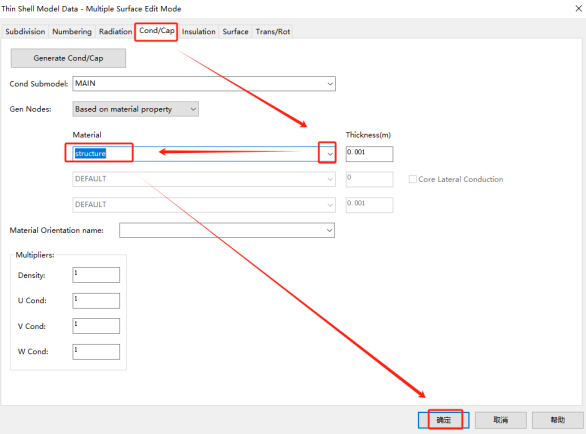
Task: Click the Density multiplier field
Action: point(96,275)
